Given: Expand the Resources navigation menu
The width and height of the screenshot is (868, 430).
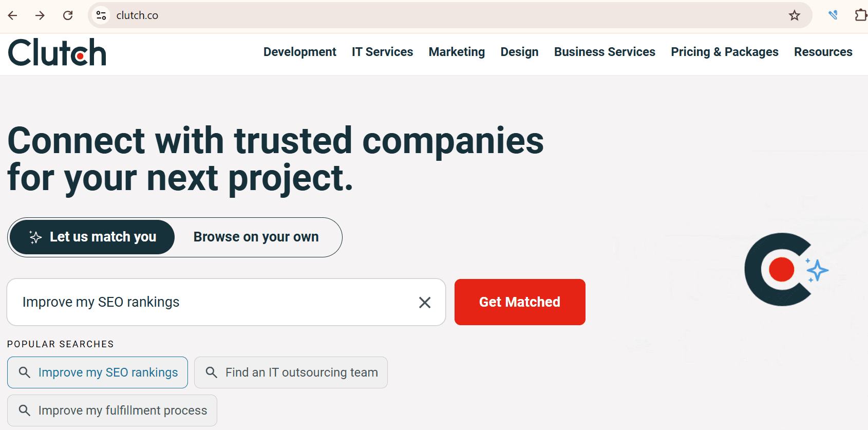Looking at the screenshot, I should 823,52.
